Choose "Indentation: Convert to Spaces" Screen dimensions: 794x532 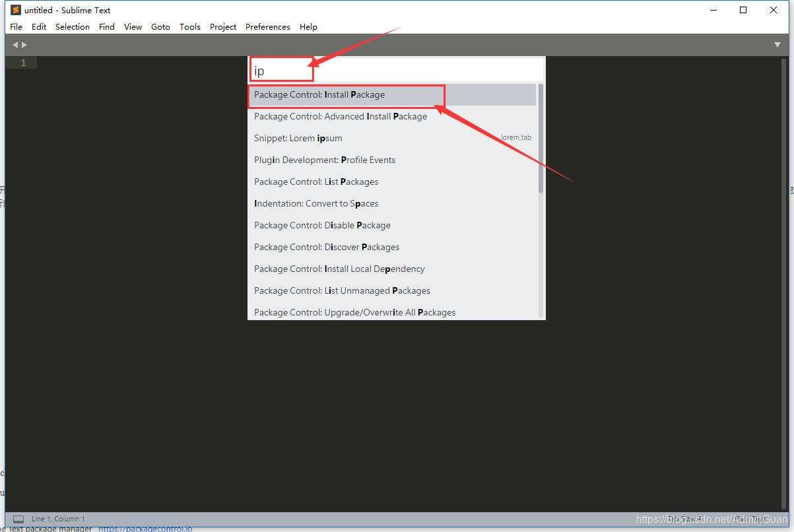[316, 203]
